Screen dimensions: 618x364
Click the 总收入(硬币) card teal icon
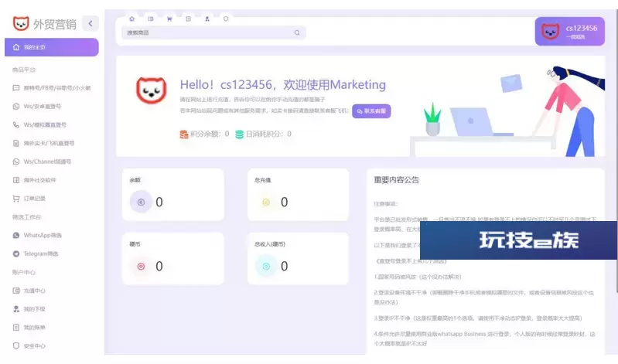[x=266, y=267]
